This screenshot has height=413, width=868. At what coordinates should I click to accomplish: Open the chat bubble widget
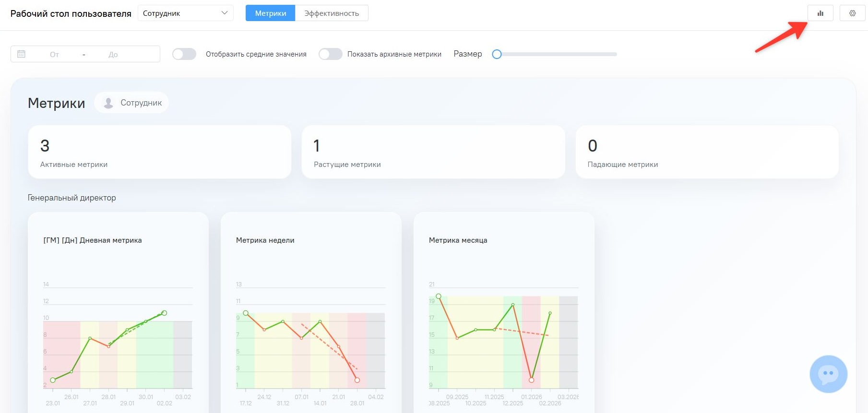828,374
